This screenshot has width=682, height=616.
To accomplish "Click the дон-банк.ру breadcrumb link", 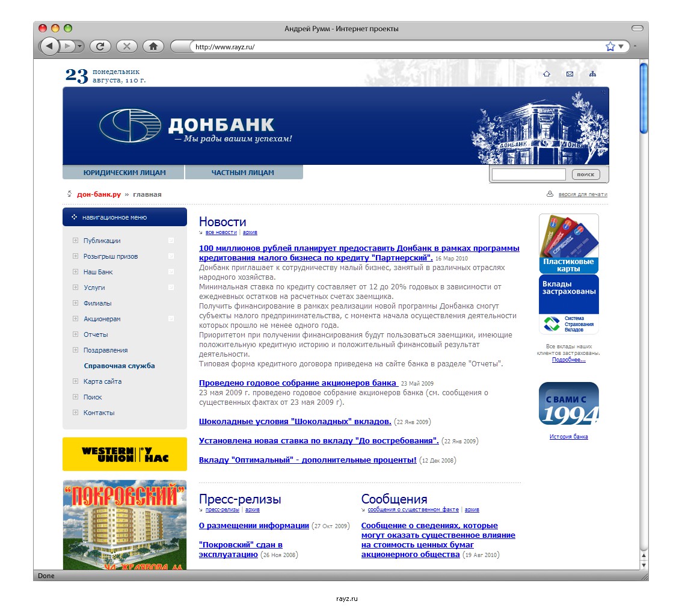I will [99, 194].
